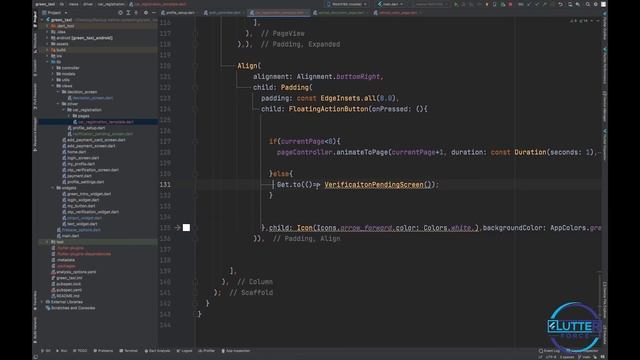This screenshot has width=640, height=360.
Task: Switch to the profile_setup.dart editor tab
Action: [x=178, y=13]
